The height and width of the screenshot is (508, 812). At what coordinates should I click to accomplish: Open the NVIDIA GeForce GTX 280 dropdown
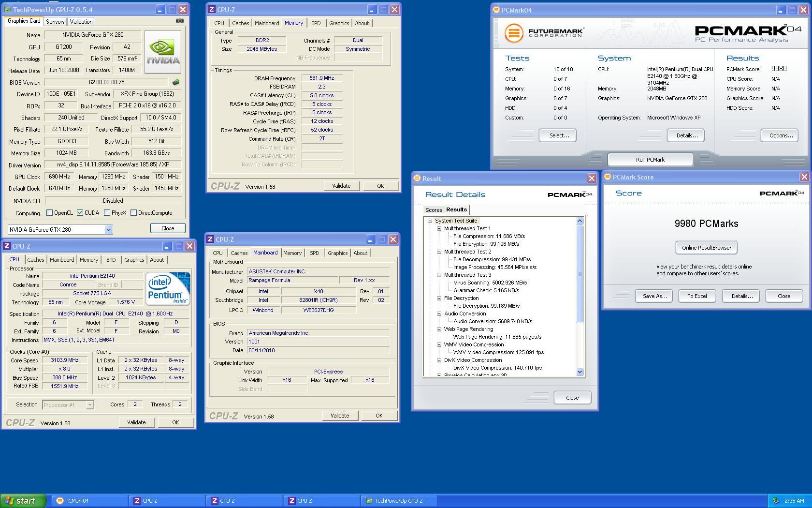108,230
